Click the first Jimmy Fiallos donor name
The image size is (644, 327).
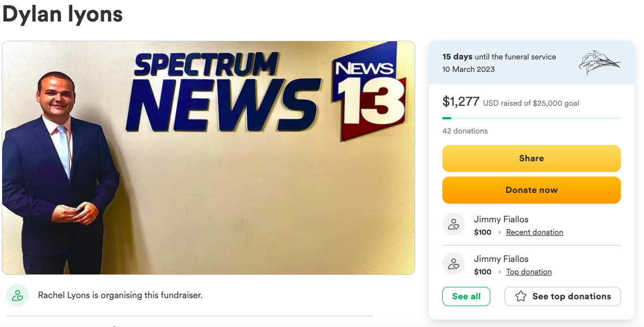pos(501,220)
